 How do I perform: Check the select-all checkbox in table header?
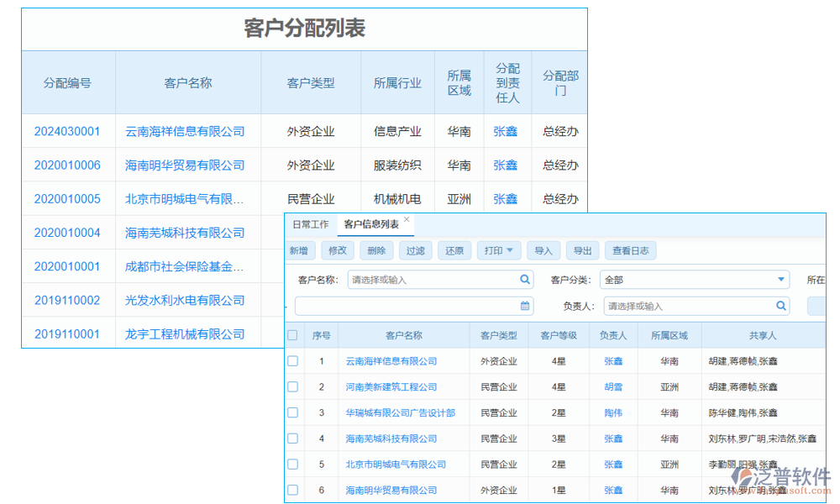point(292,334)
